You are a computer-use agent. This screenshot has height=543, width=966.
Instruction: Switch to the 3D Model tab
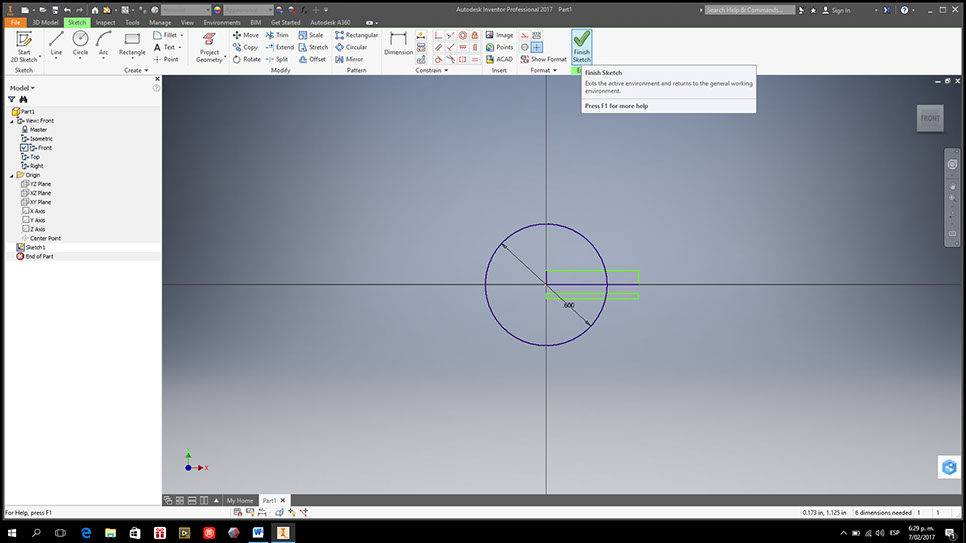point(46,22)
